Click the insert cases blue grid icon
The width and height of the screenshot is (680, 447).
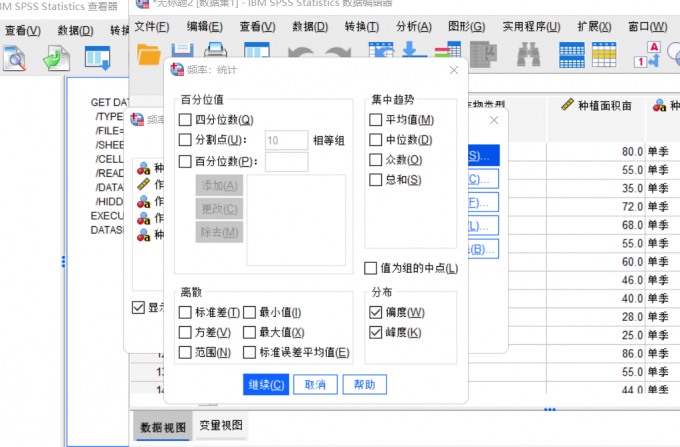(572, 55)
